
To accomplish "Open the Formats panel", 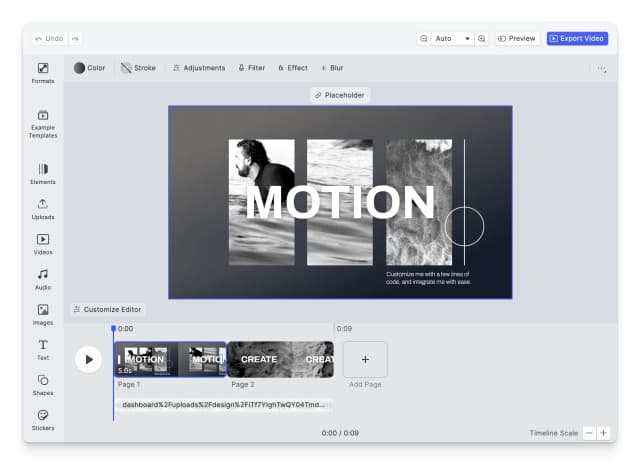I will 43,72.
